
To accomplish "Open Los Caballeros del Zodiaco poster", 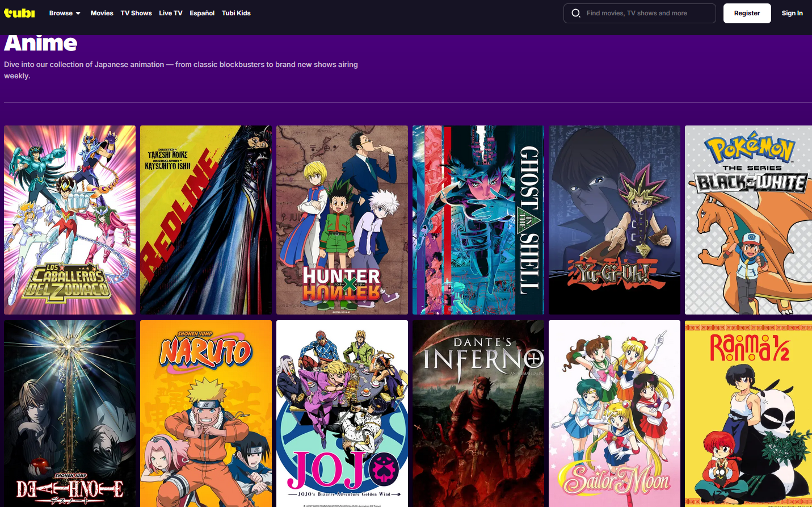I will (x=70, y=220).
